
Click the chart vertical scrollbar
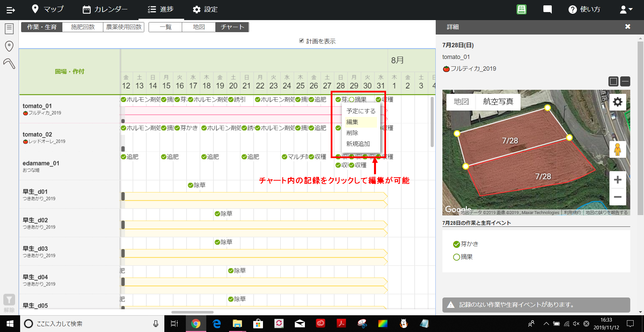tap(432, 122)
